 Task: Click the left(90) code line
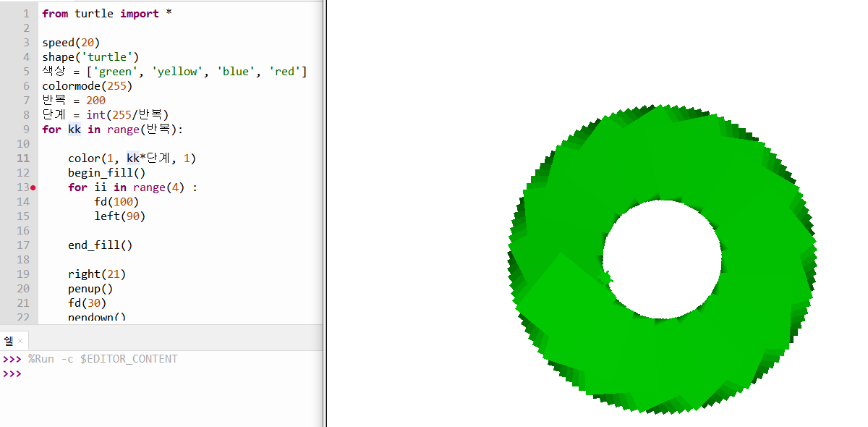coord(120,216)
